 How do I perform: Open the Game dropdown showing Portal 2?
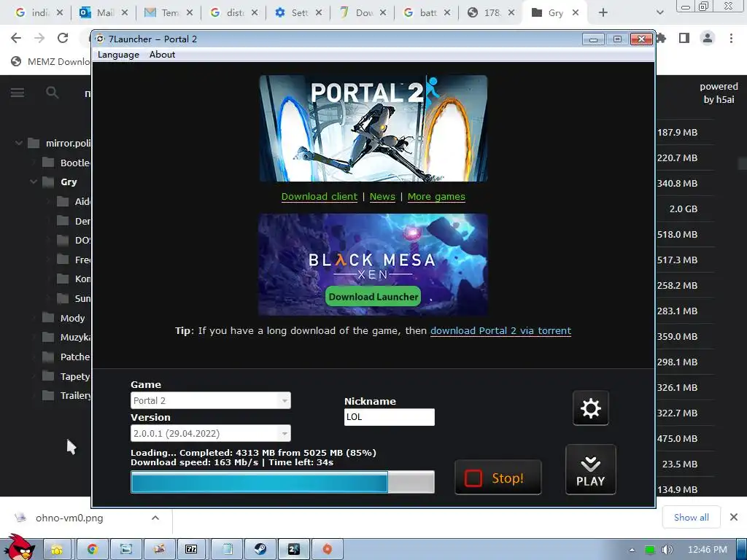coord(211,400)
